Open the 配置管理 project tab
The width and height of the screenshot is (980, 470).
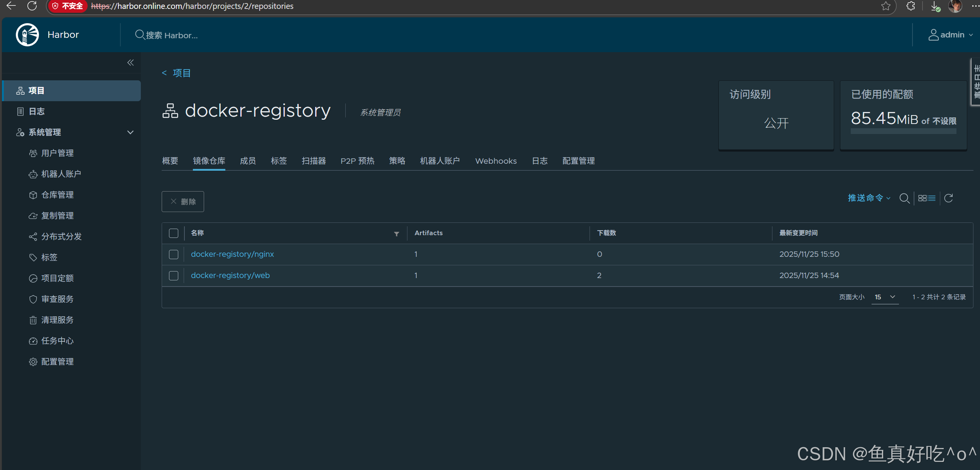coord(579,161)
